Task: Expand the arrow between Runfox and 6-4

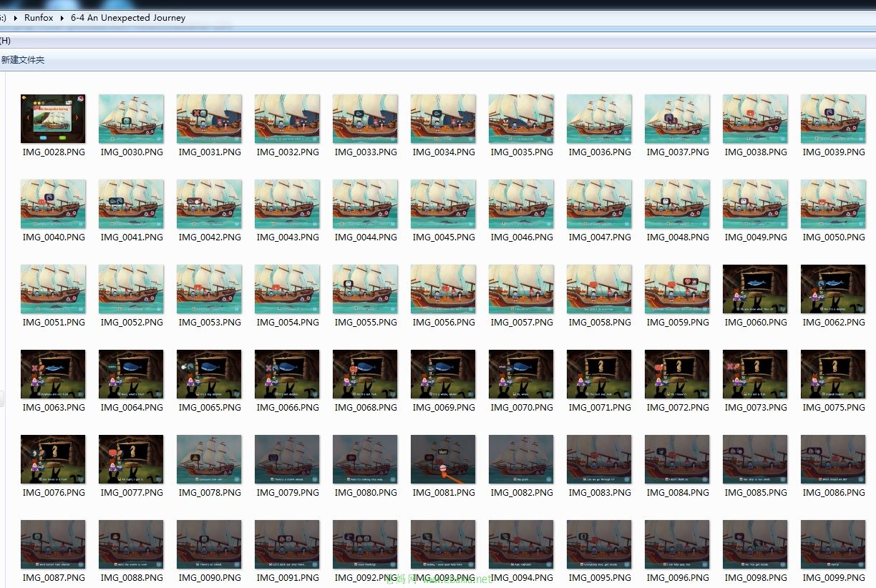Action: 62,18
